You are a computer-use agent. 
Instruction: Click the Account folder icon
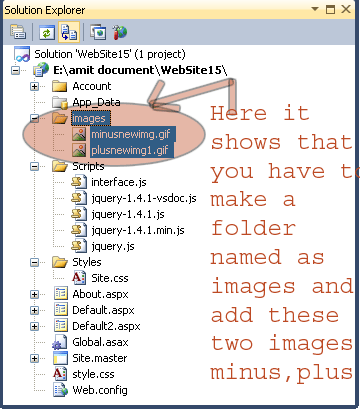60,86
